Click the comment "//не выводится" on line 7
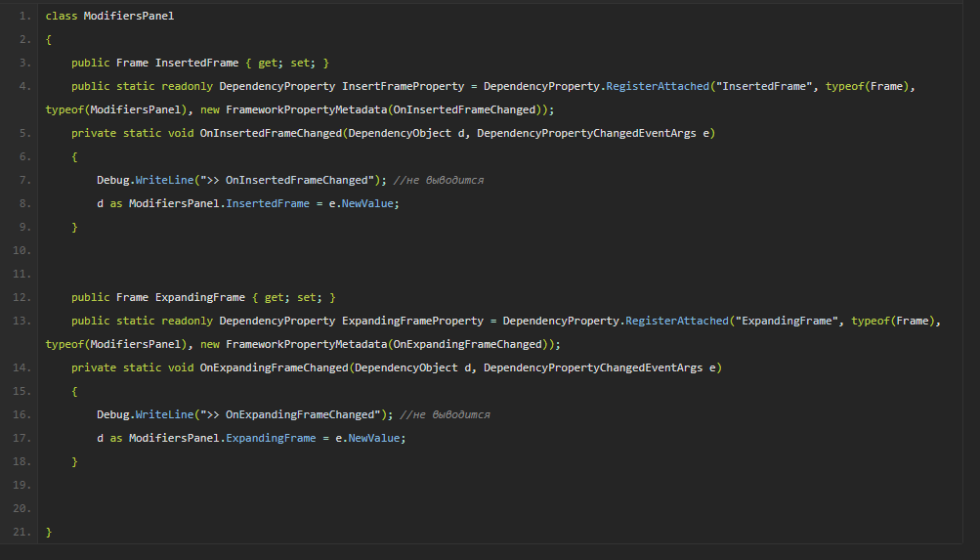 click(x=438, y=180)
